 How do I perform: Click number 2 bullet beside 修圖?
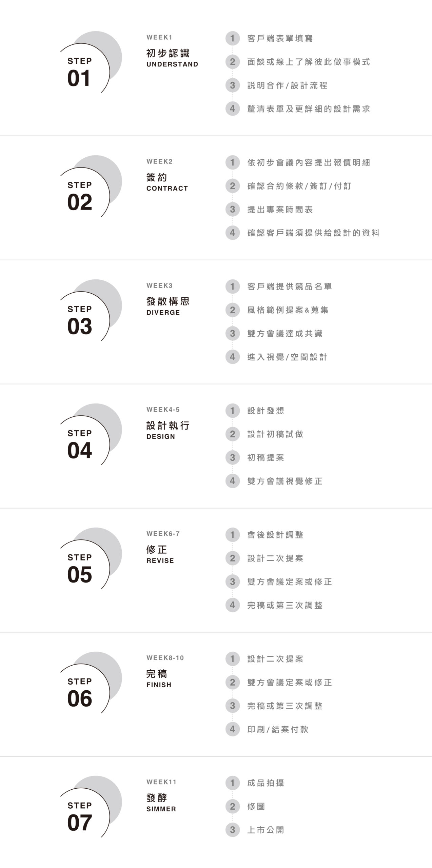[232, 806]
